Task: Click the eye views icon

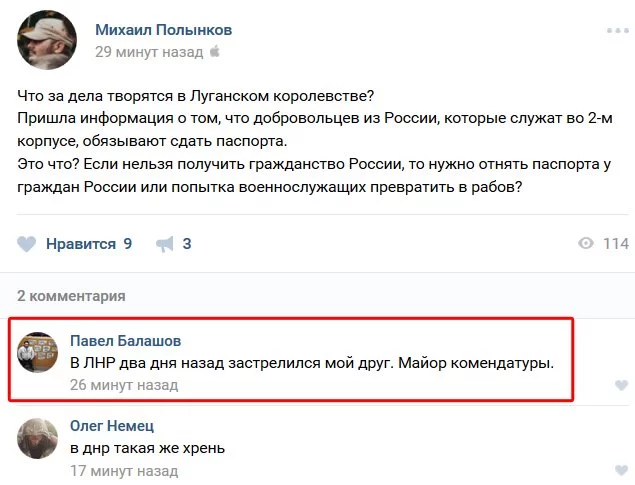Action: pos(587,244)
